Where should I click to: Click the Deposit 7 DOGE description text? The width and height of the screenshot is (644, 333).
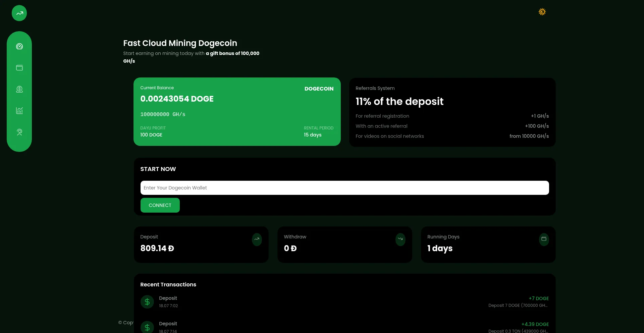(518, 306)
